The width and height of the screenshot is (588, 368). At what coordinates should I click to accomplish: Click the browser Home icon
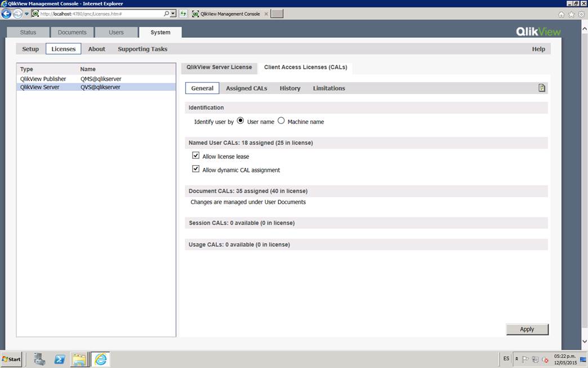[561, 14]
